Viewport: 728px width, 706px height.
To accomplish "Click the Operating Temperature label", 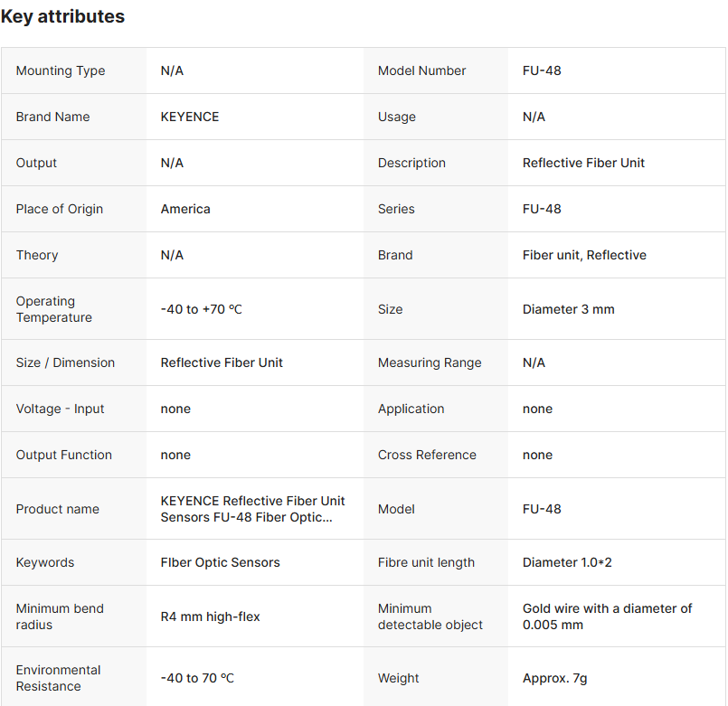I will tap(54, 309).
